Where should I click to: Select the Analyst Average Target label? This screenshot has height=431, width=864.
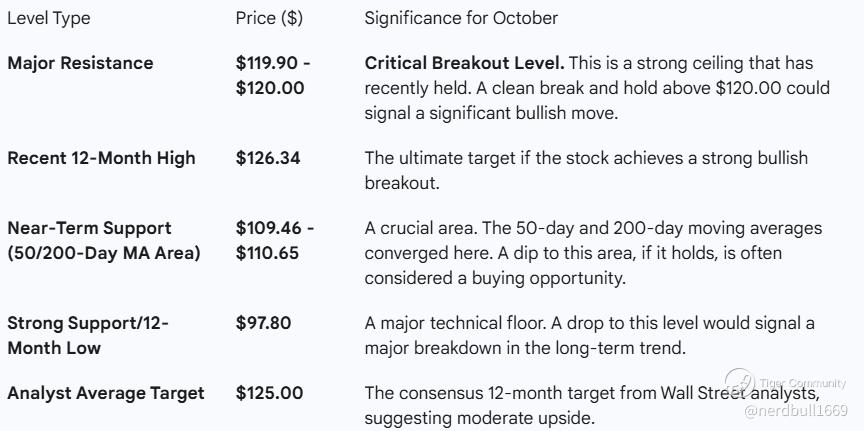[x=106, y=393]
